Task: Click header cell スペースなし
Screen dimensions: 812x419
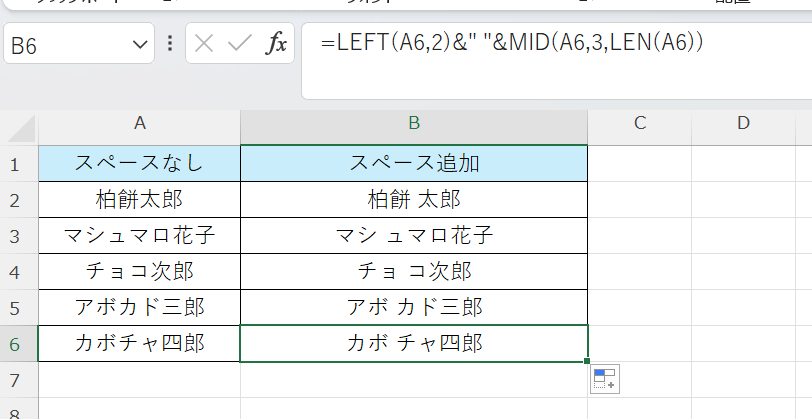Action: [139, 164]
